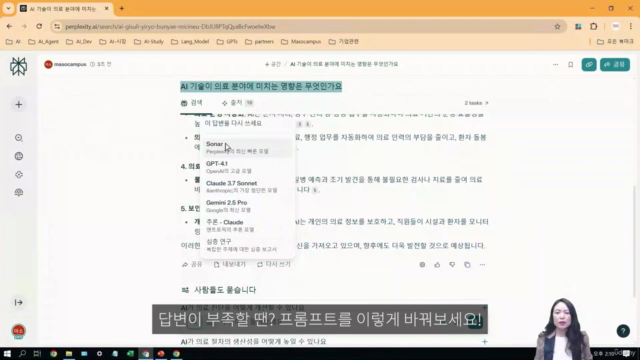Open answer more-options ellipsis icon
The image size is (640, 360).
pos(482,265)
